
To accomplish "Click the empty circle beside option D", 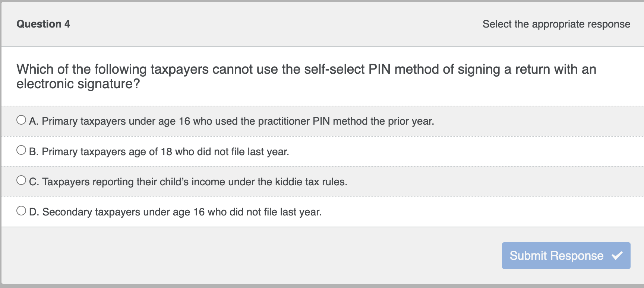I will click(21, 210).
